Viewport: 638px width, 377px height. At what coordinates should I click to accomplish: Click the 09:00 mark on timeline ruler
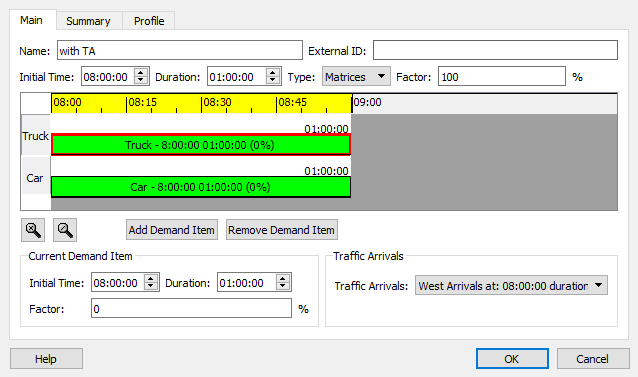pos(367,102)
